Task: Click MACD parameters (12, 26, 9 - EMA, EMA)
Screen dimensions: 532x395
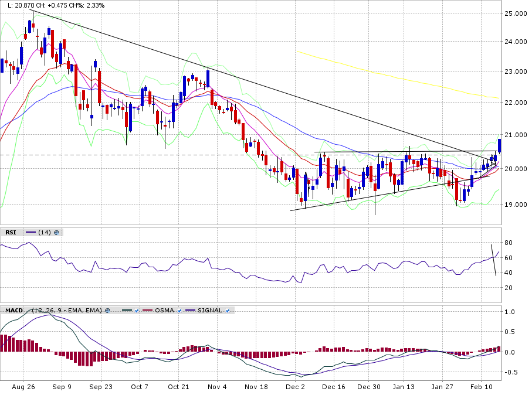Action: click(x=67, y=311)
